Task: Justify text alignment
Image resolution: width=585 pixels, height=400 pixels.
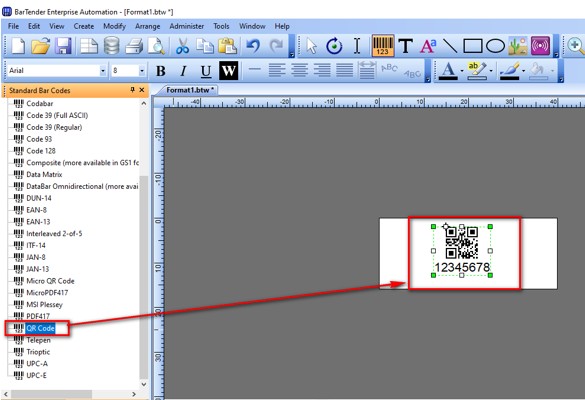Action: [x=344, y=71]
